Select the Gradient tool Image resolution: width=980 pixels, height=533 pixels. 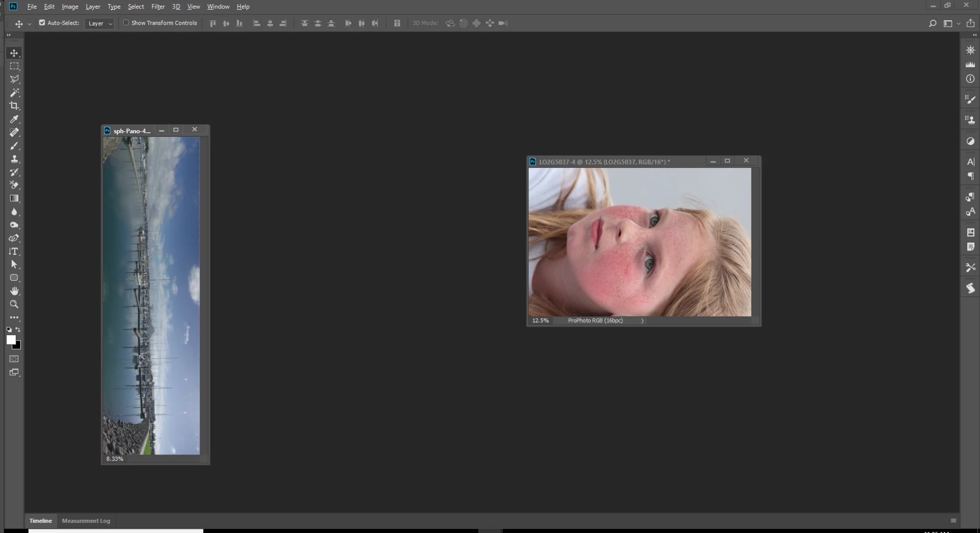coord(14,199)
